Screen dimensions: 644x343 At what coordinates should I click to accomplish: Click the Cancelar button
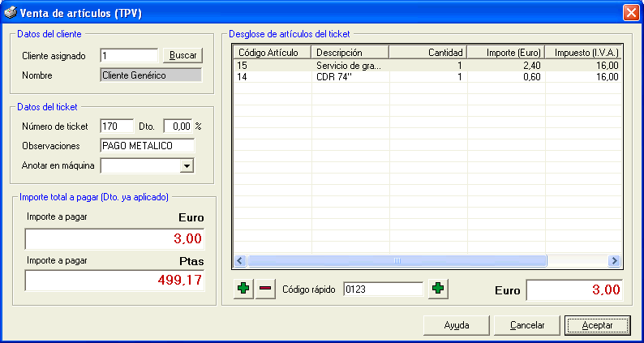[527, 325]
